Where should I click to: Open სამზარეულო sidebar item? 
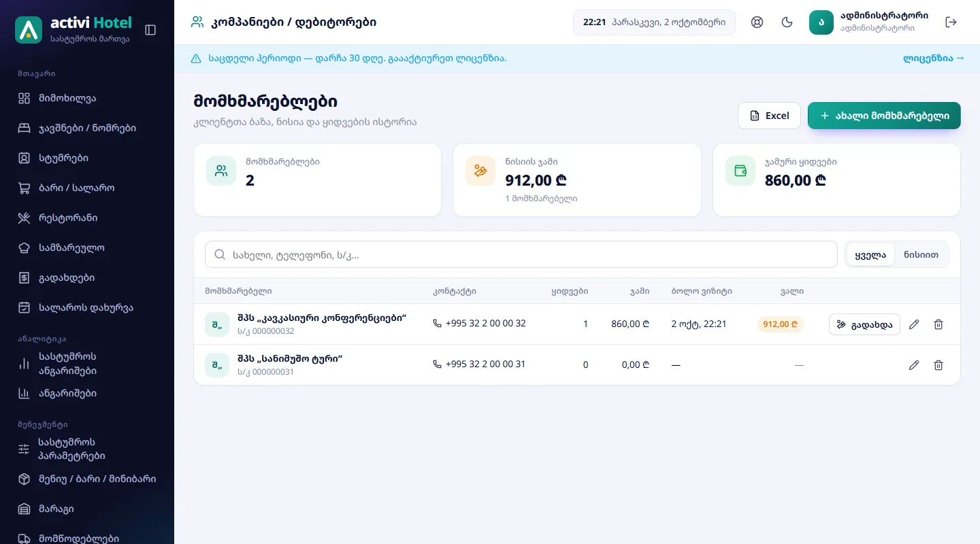click(x=87, y=248)
